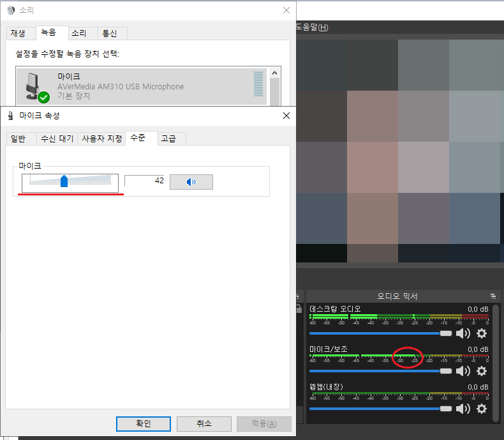Screen dimensions: 504x440
Task: Mute 웹캠(내장) speaker icon
Action: [x=463, y=409]
